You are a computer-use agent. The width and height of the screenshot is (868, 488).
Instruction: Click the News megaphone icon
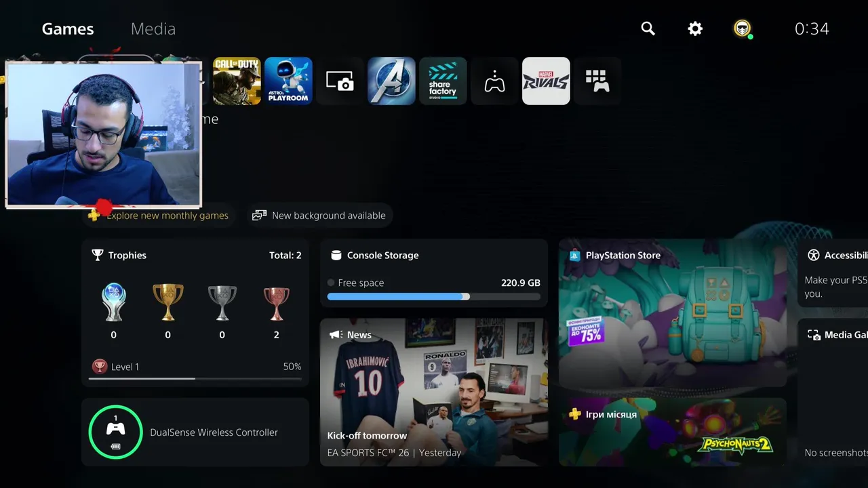336,334
